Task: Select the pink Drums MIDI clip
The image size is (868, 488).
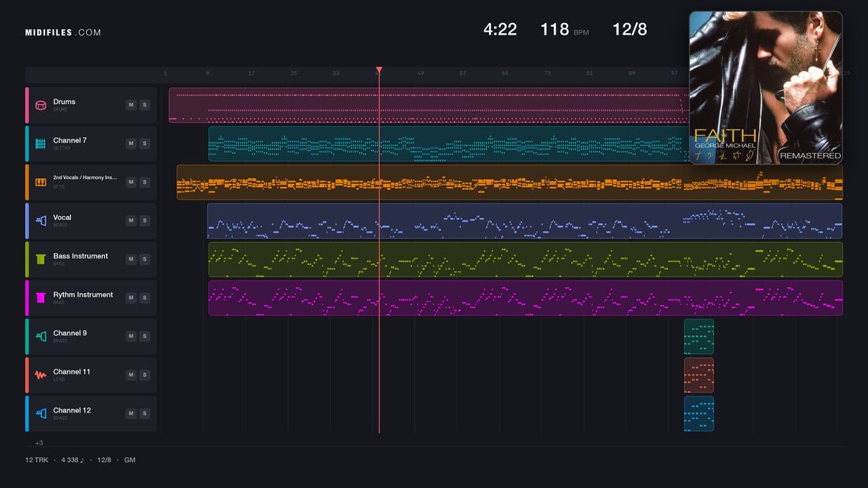Action: click(429, 105)
